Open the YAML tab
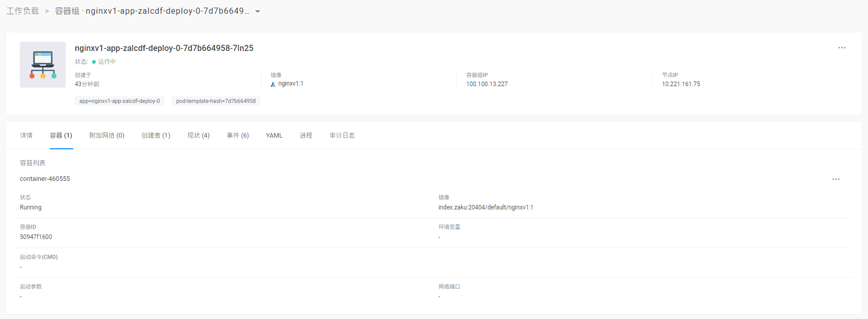This screenshot has width=868, height=319. [x=274, y=136]
